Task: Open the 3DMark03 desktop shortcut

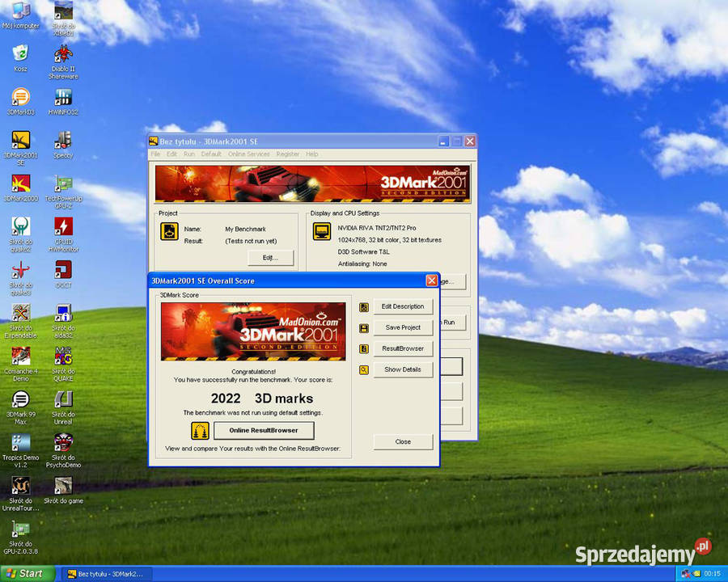Action: pyautogui.click(x=20, y=102)
